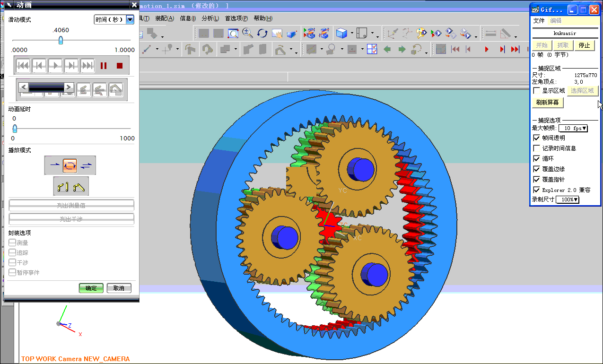Toggle 循环 checkbox in Gif window

[536, 158]
